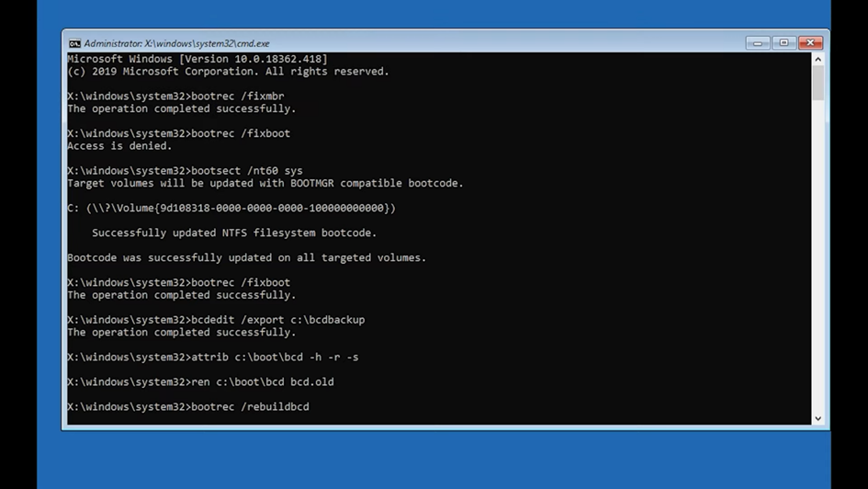Click the C: volume GUID line
This screenshot has width=868, height=489.
[231, 209]
